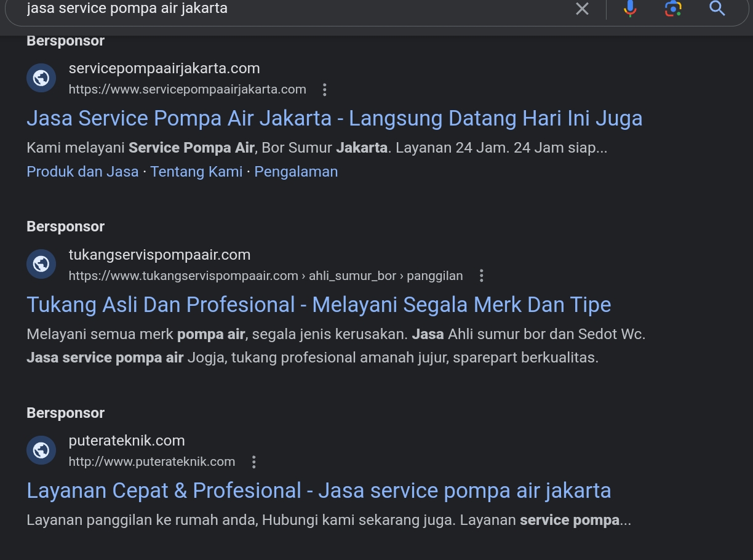Click the magnifying glass search icon
This screenshot has width=753, height=560.
tap(717, 9)
